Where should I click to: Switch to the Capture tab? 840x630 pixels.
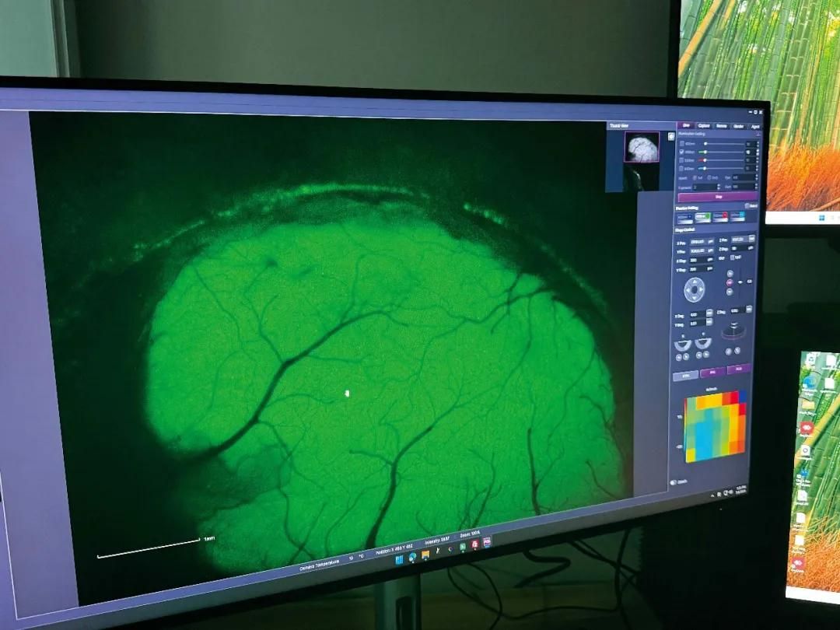point(704,126)
